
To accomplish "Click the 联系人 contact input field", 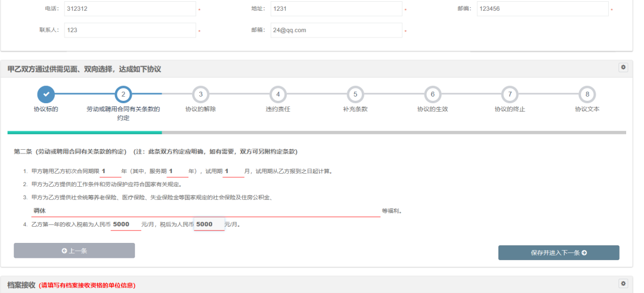I will point(129,30).
